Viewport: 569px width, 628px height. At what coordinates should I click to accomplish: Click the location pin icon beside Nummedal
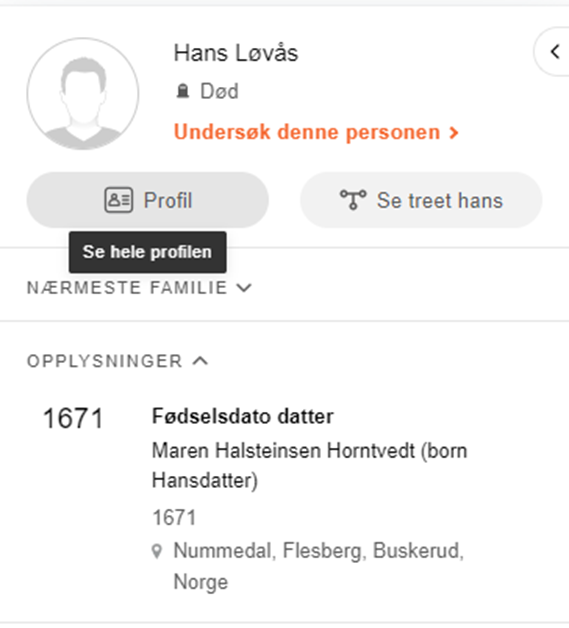[157, 551]
